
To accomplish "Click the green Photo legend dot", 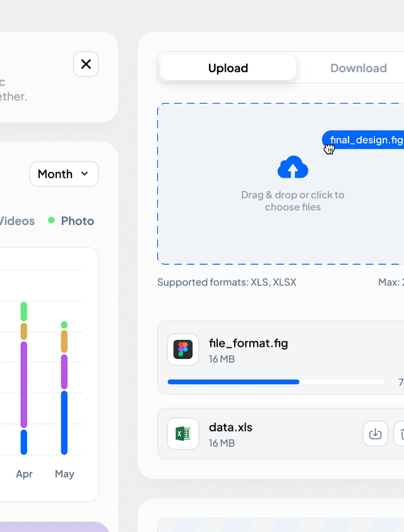I will (x=51, y=220).
